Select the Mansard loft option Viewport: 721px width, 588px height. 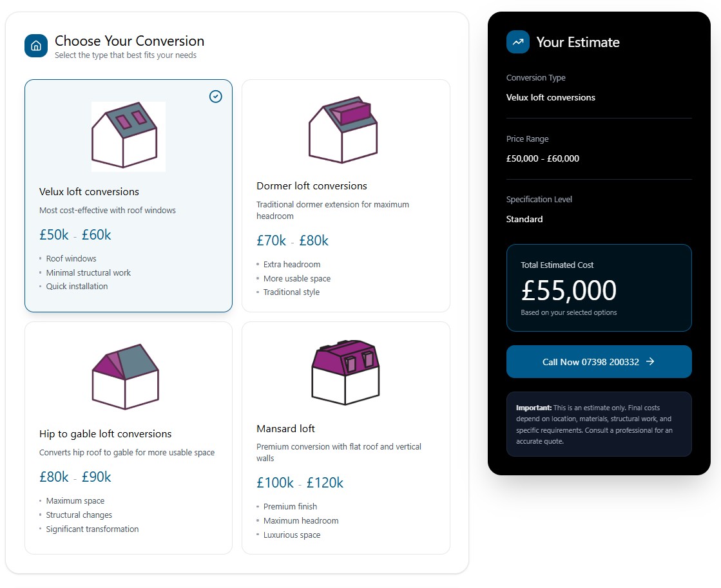tap(346, 438)
